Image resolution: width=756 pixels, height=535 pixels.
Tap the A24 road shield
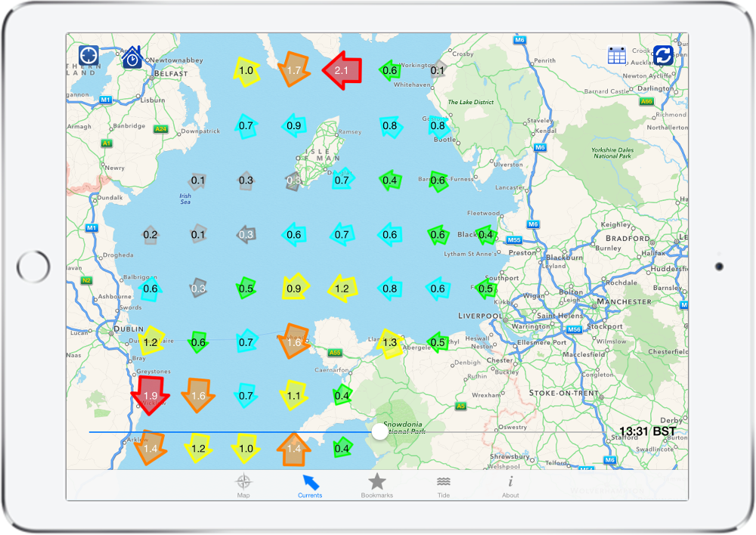coord(160,128)
